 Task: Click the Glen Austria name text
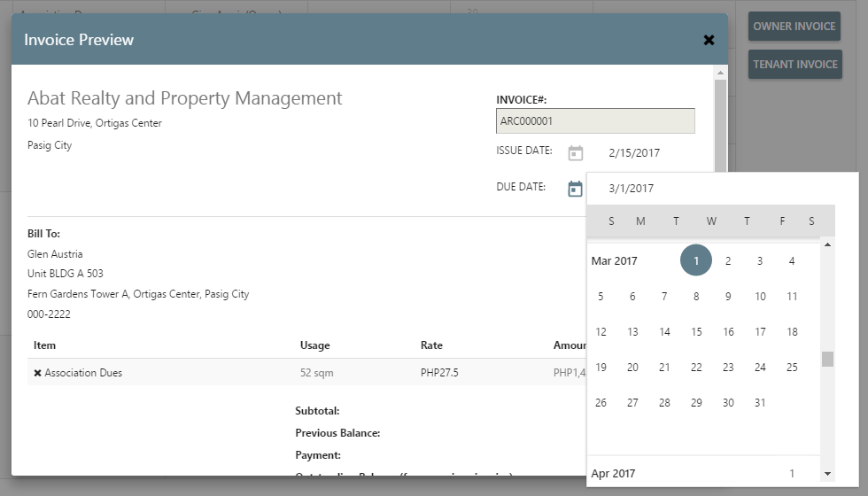[x=55, y=254]
